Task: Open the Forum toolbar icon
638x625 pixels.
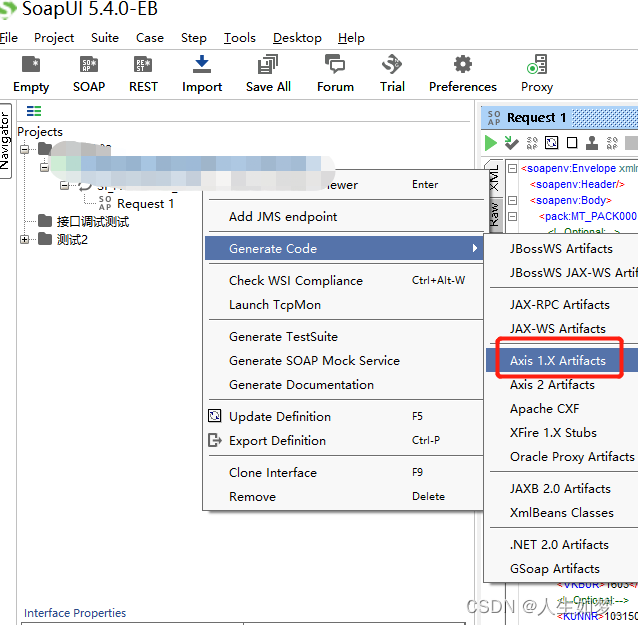Action: point(335,64)
